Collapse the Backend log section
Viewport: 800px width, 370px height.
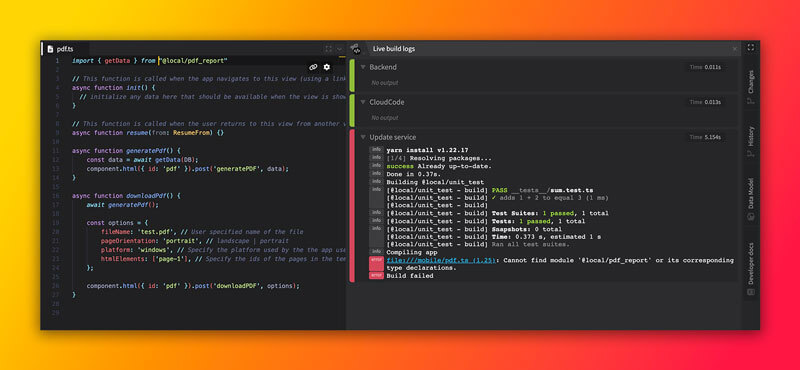pyautogui.click(x=363, y=67)
